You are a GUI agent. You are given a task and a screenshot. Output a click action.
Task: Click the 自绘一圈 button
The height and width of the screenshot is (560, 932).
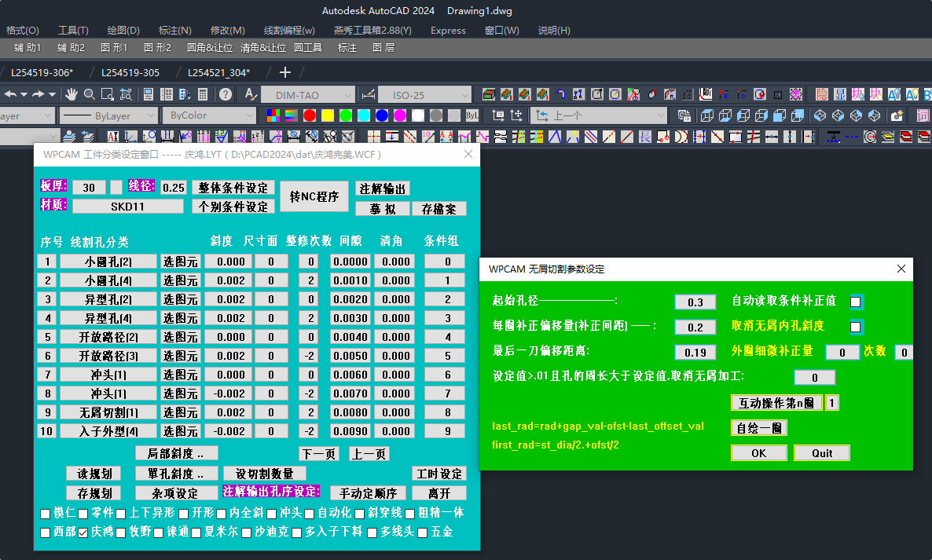coord(759,428)
